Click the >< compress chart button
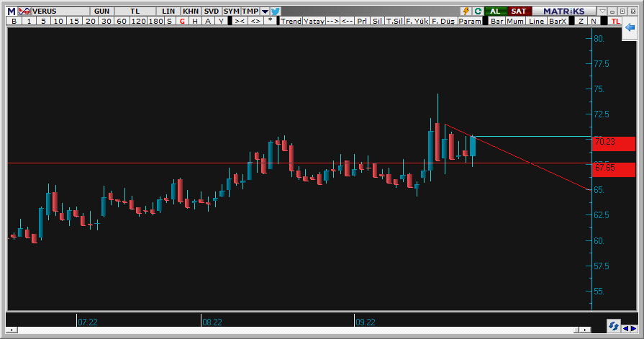Viewport: 644px width, 339px height. (240, 21)
